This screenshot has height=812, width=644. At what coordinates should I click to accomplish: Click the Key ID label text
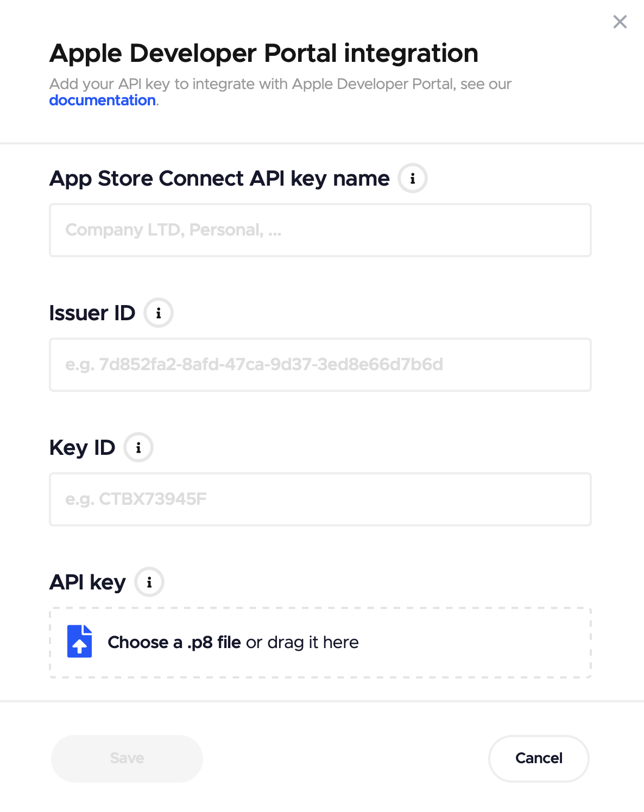pos(83,448)
